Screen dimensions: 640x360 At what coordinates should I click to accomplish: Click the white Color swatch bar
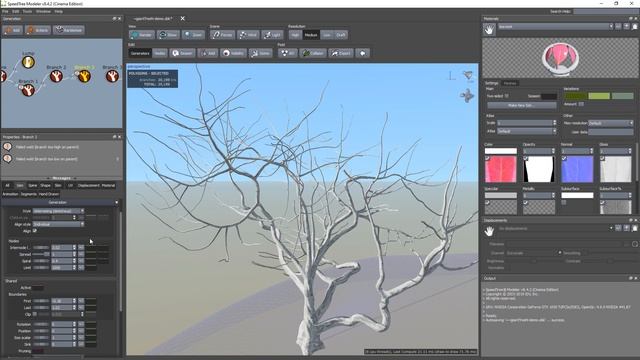point(501,151)
